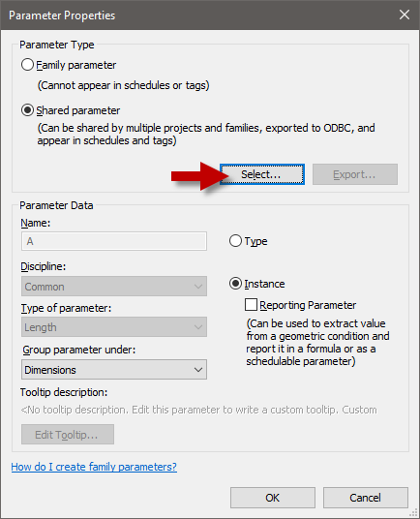Image resolution: width=420 pixels, height=519 pixels.
Task: Select the Family parameter radio option
Action: (27, 65)
